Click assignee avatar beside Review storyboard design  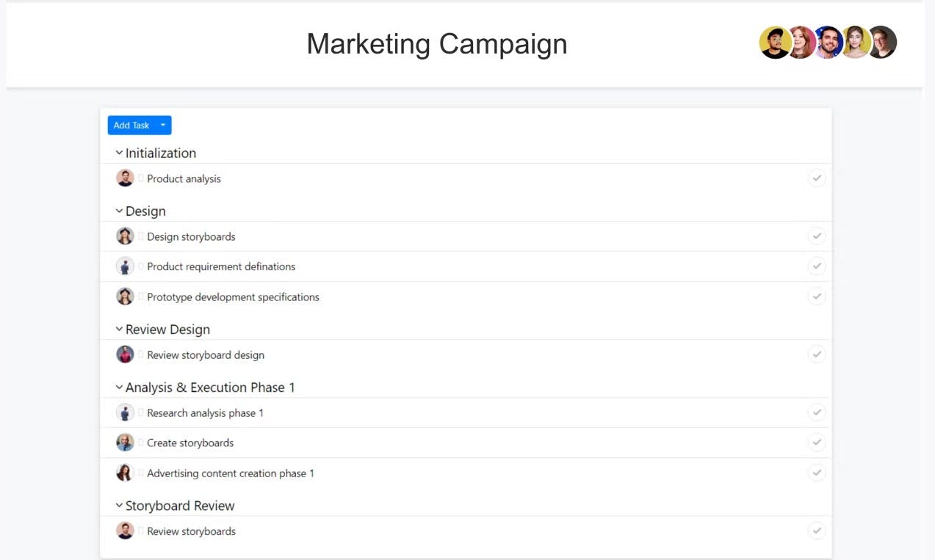pyautogui.click(x=125, y=354)
